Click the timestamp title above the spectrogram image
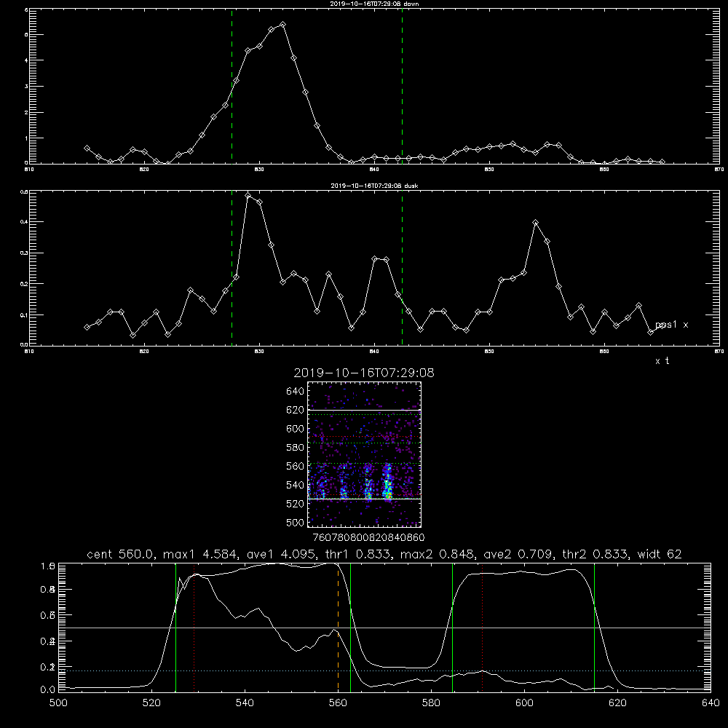 tap(364, 373)
